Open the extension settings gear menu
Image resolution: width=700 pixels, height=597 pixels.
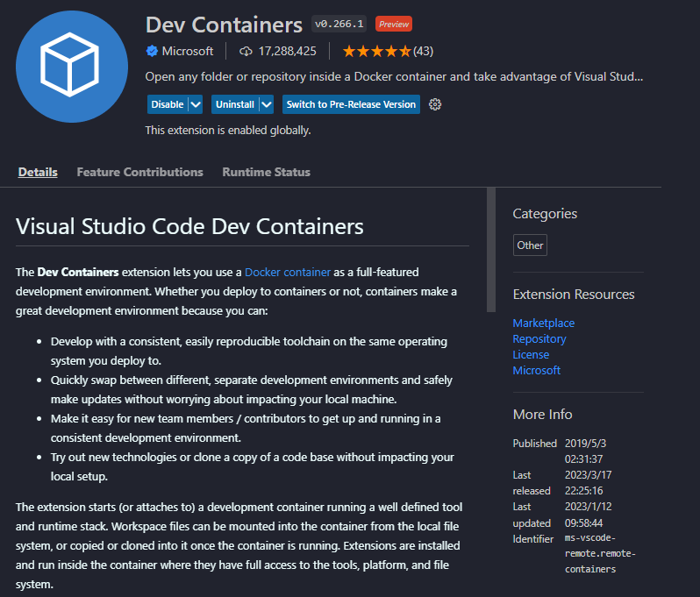[435, 104]
